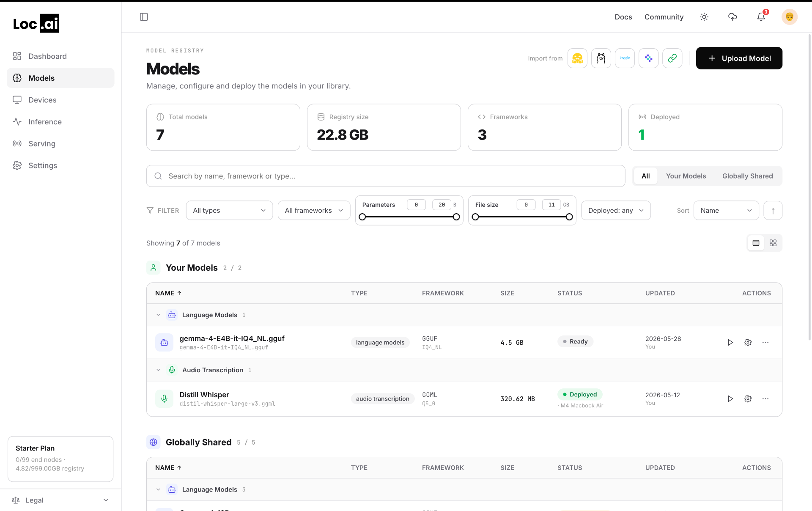Open more actions for gemma-4-E4B model
Screen dimensions: 812x511
(765, 343)
